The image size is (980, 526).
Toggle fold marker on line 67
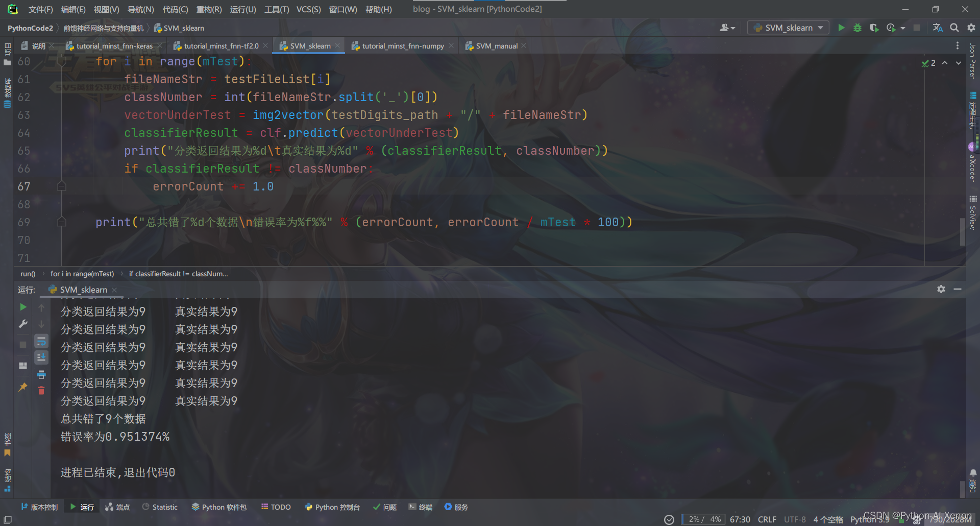click(62, 186)
